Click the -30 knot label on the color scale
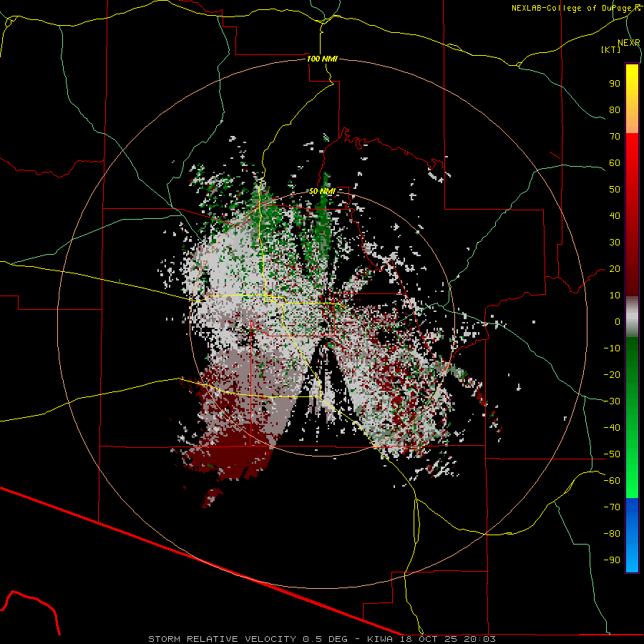 612,401
